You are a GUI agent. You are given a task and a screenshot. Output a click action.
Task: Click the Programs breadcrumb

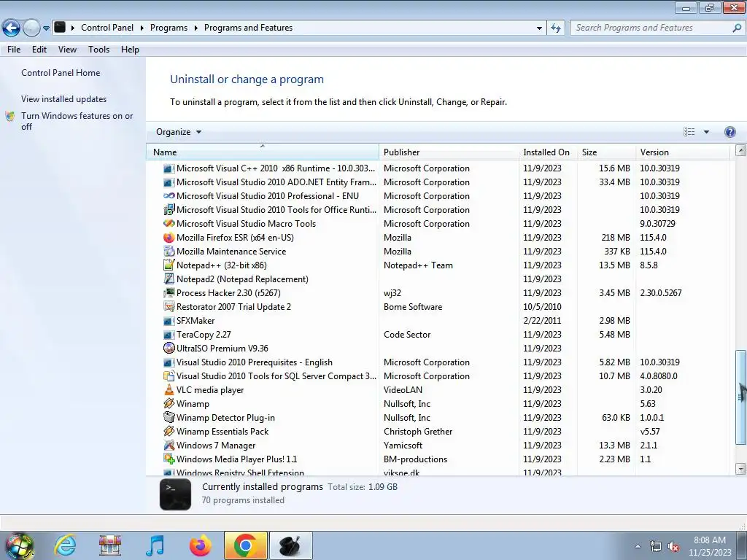click(169, 28)
